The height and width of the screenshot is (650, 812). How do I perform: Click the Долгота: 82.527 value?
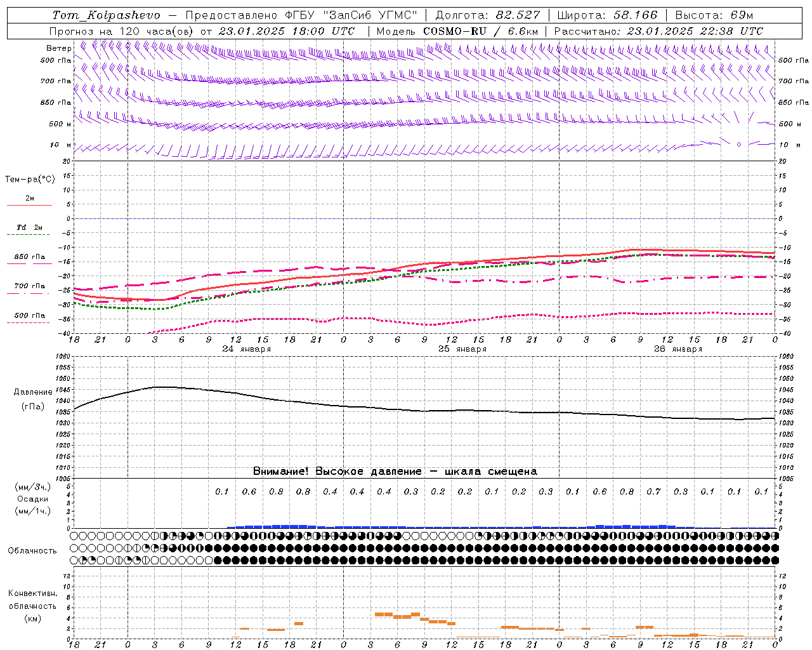click(x=488, y=15)
